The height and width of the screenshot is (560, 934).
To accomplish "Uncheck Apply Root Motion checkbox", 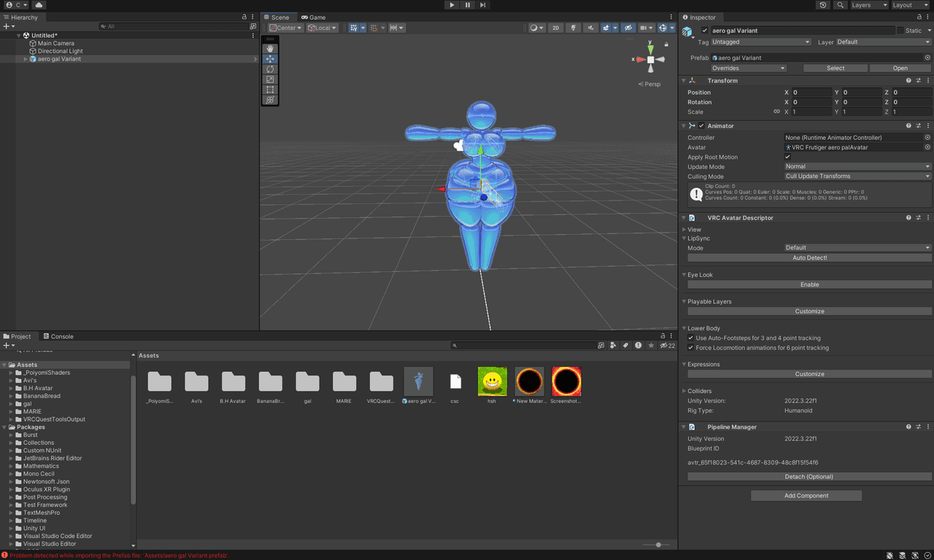I will [x=787, y=157].
